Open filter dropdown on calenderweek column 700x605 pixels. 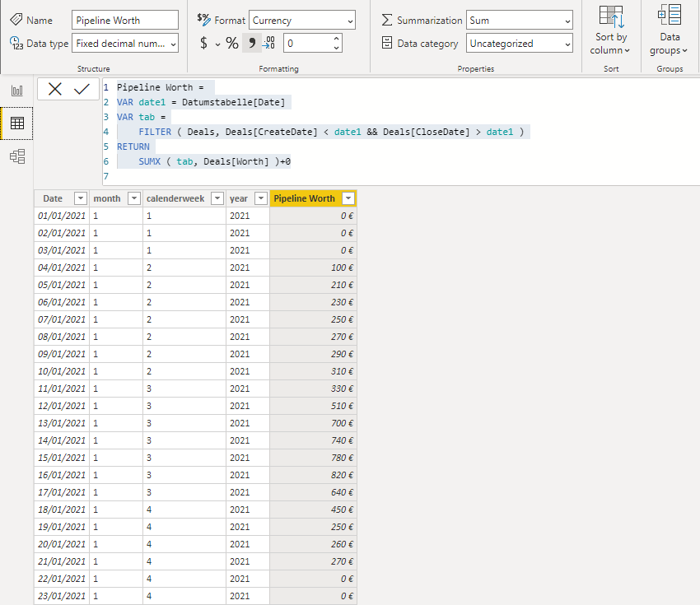point(217,198)
